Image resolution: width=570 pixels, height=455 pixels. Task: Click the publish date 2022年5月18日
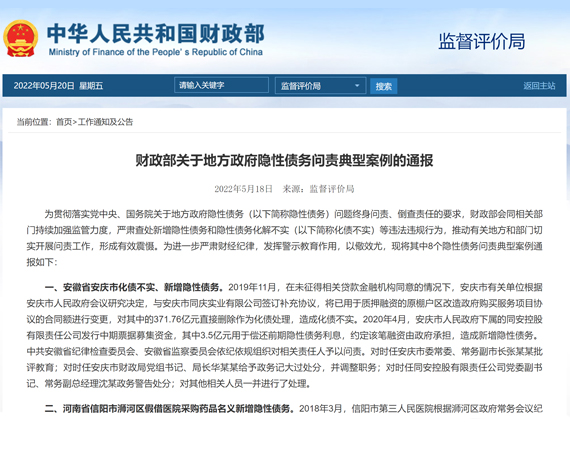(x=243, y=189)
